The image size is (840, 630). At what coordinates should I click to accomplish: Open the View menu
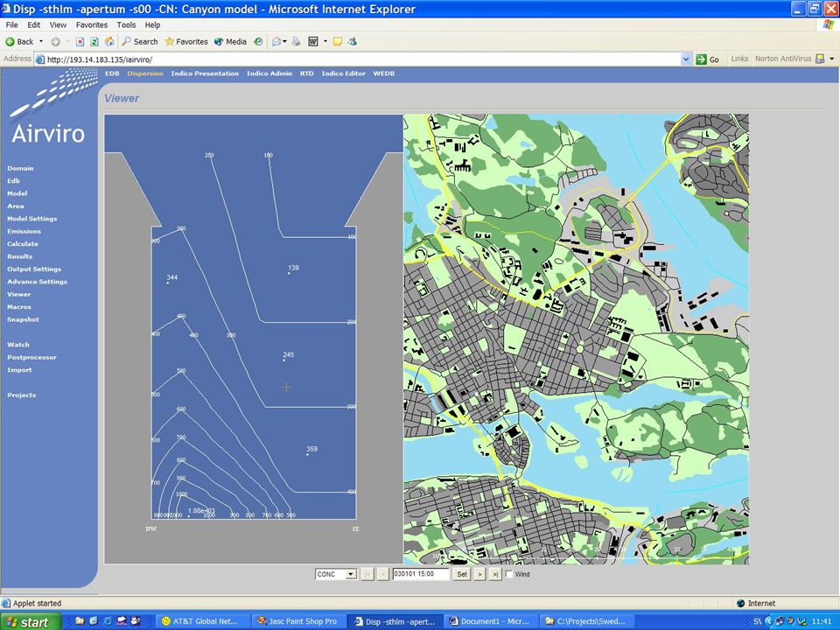click(58, 24)
